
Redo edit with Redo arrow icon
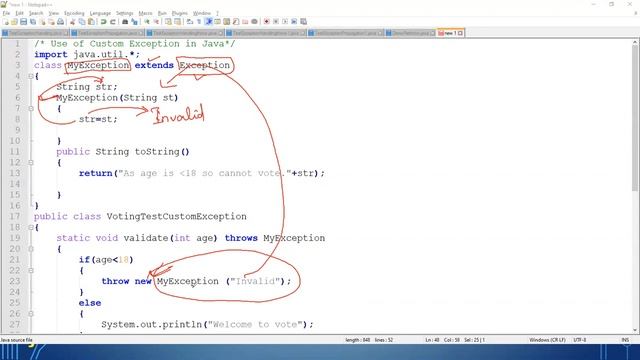click(113, 21)
